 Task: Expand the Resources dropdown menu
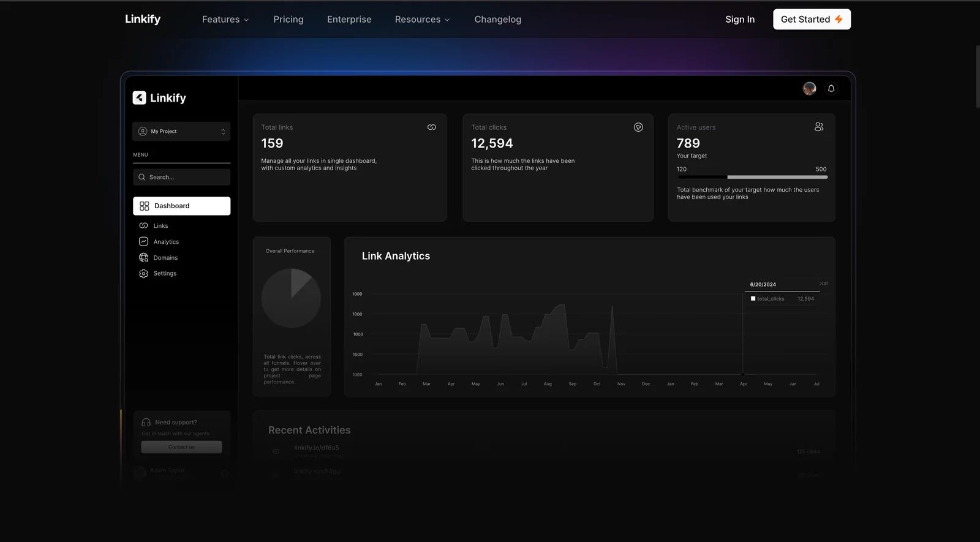(423, 19)
